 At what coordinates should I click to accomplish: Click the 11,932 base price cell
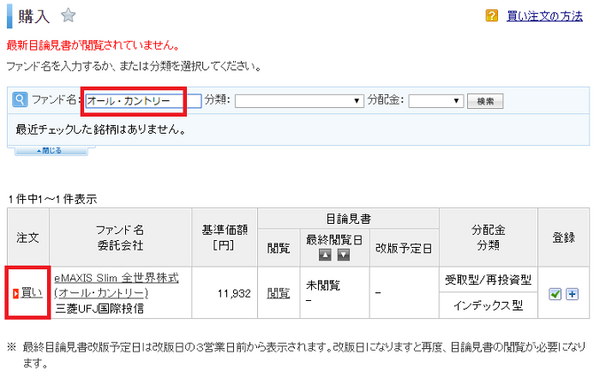pyautogui.click(x=224, y=293)
